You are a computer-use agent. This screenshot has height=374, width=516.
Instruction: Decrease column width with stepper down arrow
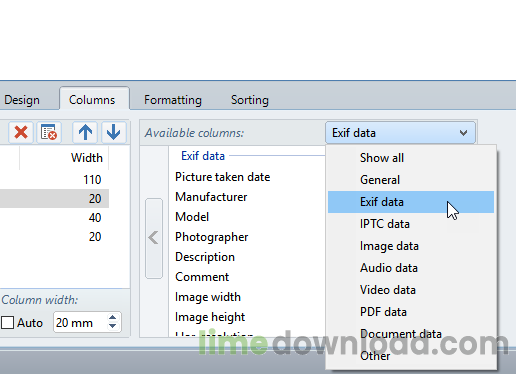pyautogui.click(x=113, y=327)
